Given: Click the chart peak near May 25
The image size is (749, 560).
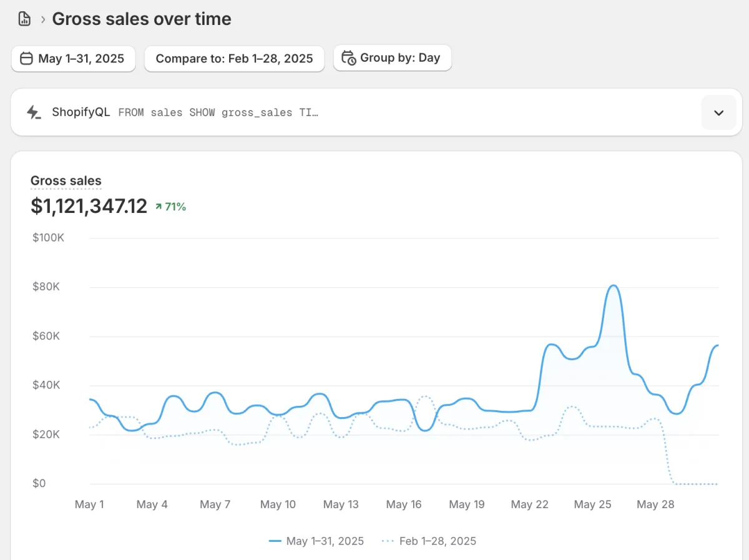Looking at the screenshot, I should (613, 286).
